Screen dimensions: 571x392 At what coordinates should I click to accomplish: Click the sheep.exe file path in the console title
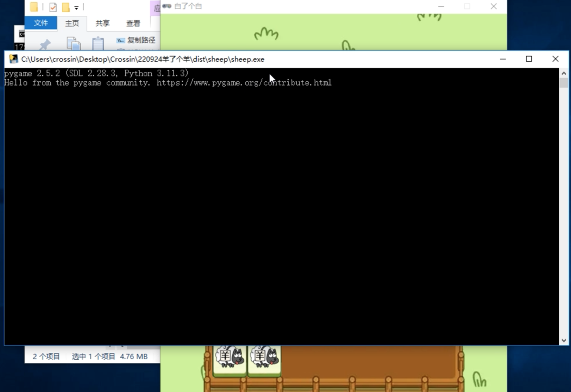[143, 59]
